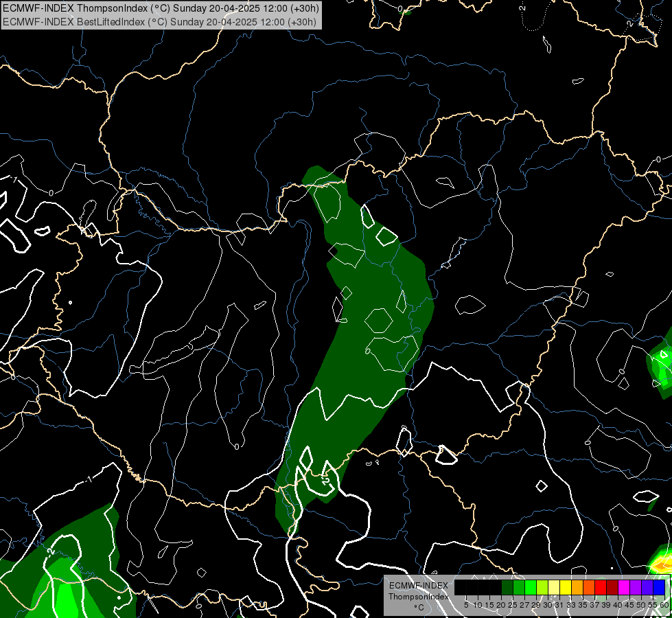Click the legend label 'ThompsonIndex'
This screenshot has height=618, width=672.
tap(419, 597)
